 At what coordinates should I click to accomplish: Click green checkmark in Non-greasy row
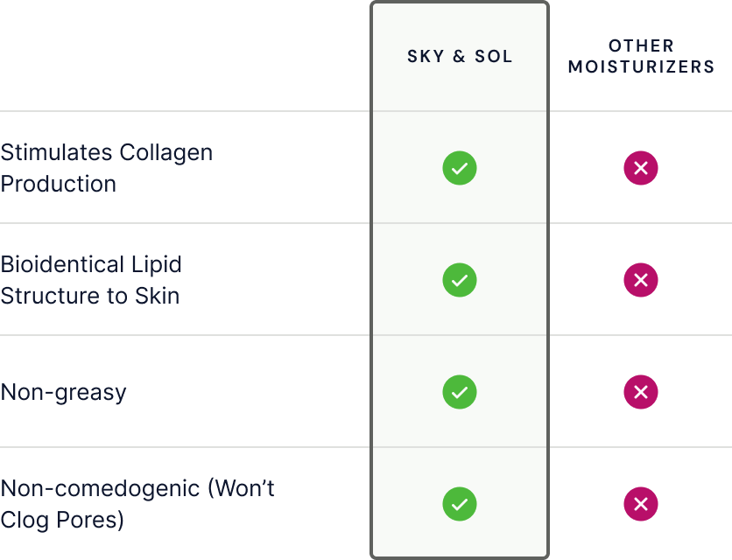coord(460,392)
